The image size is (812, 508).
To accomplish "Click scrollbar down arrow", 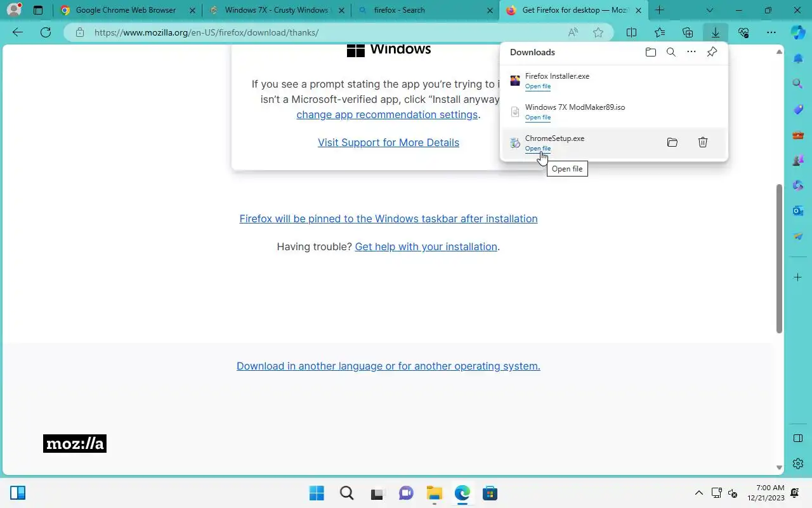I will [x=780, y=468].
